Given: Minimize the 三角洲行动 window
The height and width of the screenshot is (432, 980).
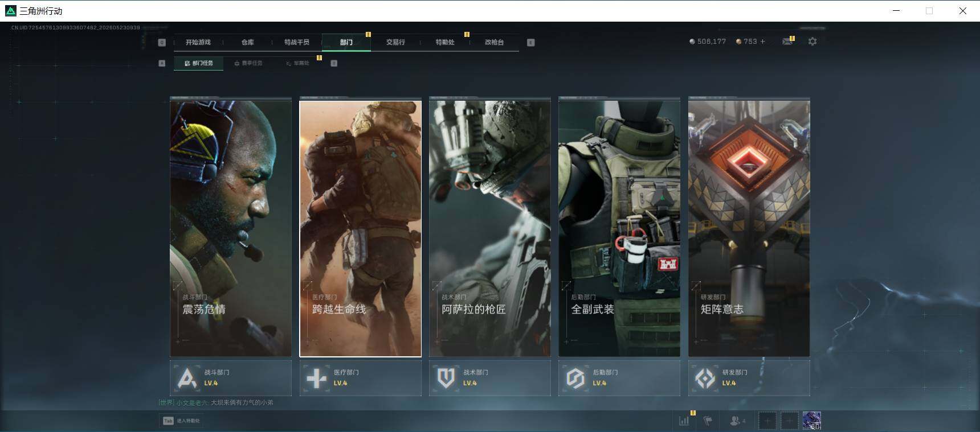Looking at the screenshot, I should point(896,11).
